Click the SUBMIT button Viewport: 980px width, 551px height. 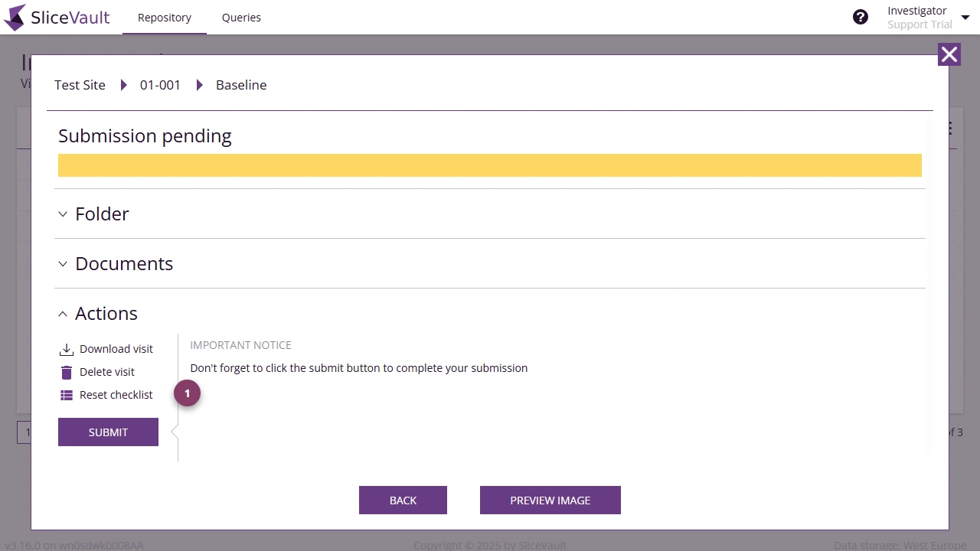click(x=108, y=432)
